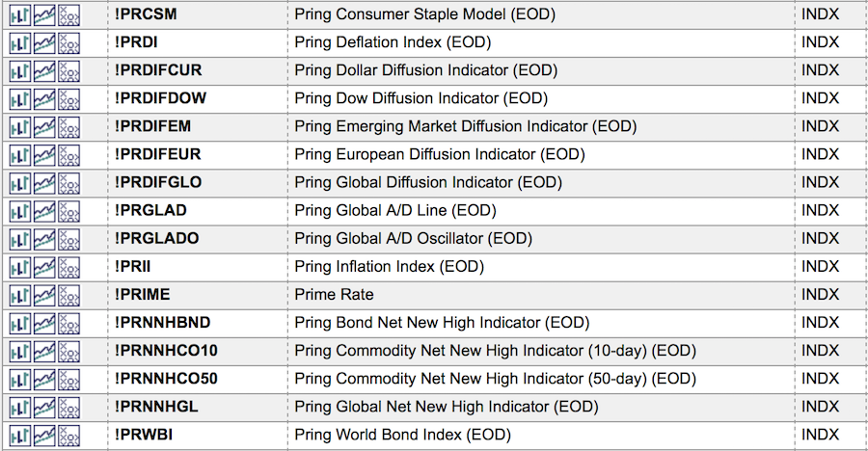Click the line chart icon for !PRDI
Image resolution: width=868 pixels, height=451 pixels.
[44, 42]
